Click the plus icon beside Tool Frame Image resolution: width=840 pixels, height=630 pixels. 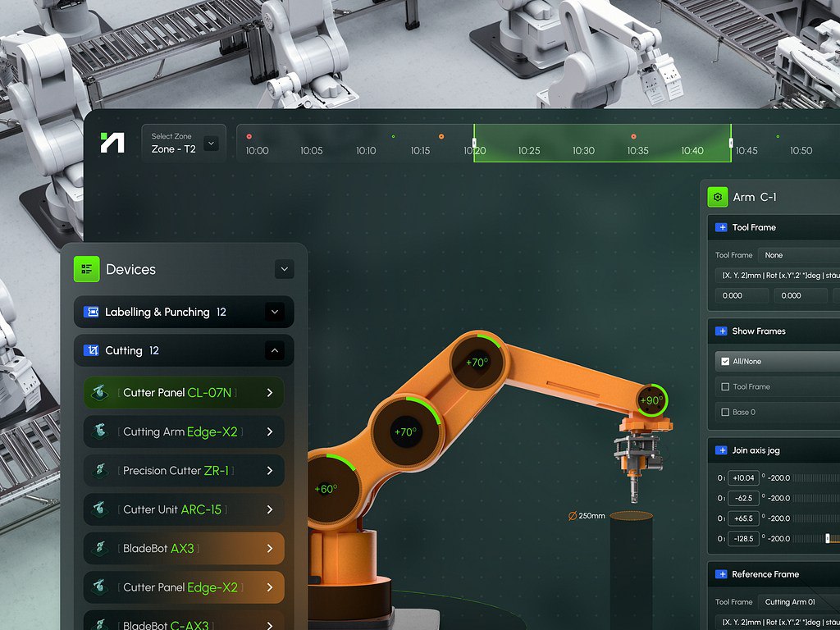tap(721, 227)
